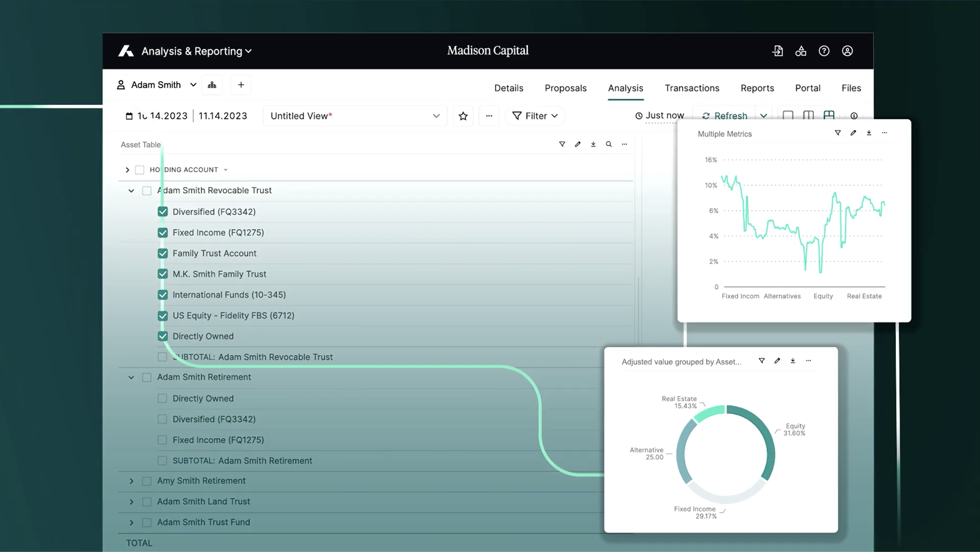980x552 pixels.
Task: Uncheck US Equity - Fidelity FBS (6712)
Action: (163, 316)
